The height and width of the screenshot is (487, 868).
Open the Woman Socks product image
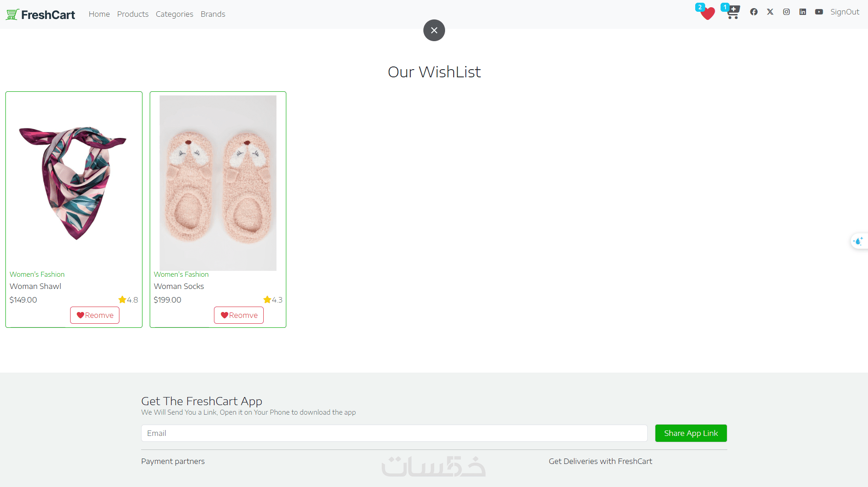coord(218,183)
